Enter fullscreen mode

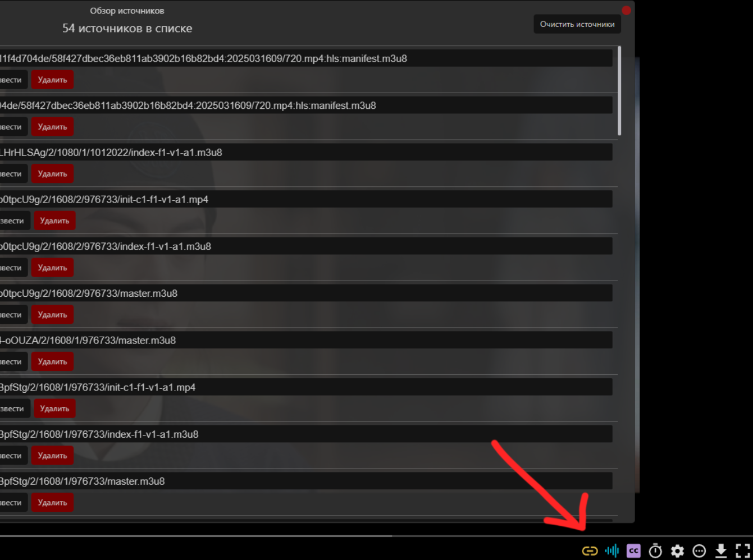743,551
